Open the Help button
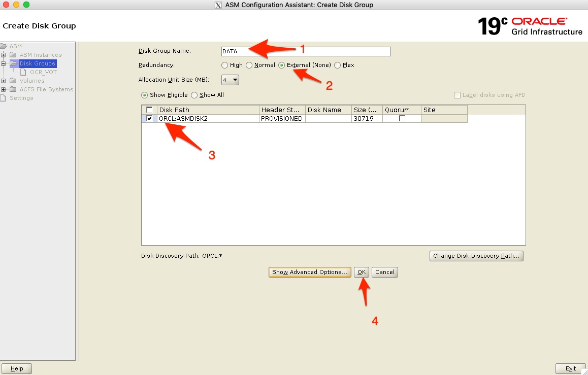Viewport: 588px width, 375px height. point(16,368)
